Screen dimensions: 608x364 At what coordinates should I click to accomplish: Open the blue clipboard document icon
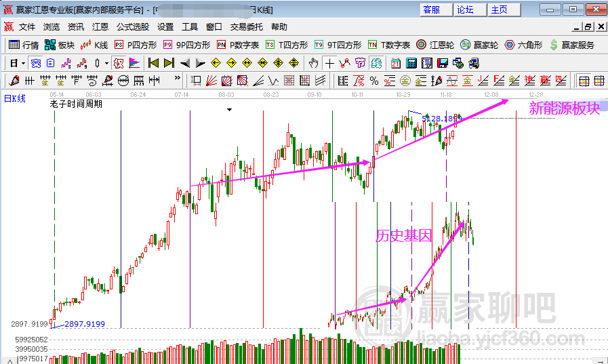(51, 63)
